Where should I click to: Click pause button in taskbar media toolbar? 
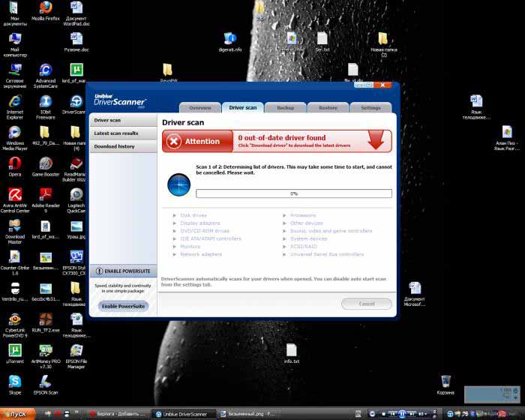[402, 414]
